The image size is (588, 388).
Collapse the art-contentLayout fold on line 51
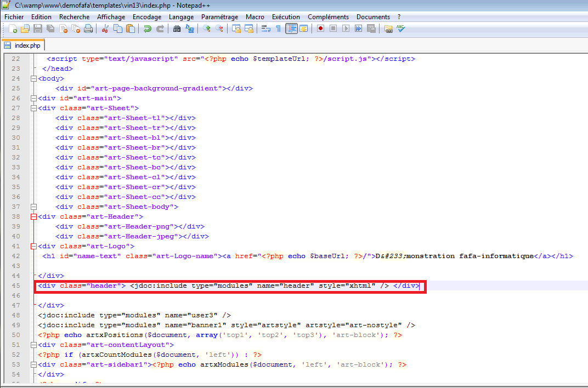[34, 345]
